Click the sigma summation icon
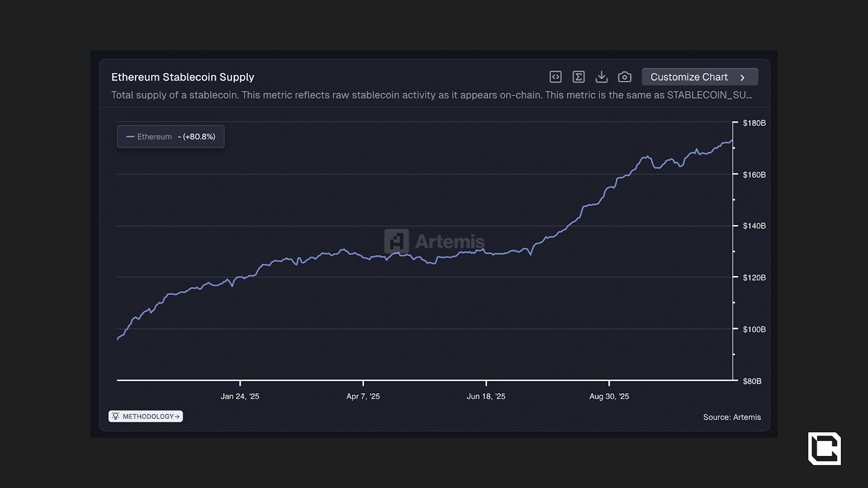The width and height of the screenshot is (868, 488). (x=578, y=77)
